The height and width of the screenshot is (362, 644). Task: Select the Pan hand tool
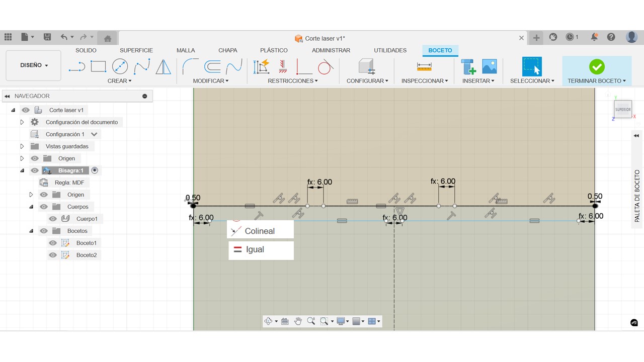pos(298,321)
